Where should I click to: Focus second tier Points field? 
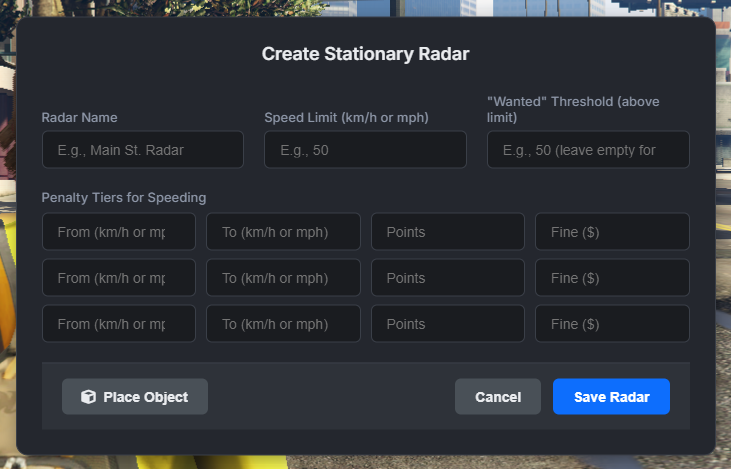pos(448,278)
